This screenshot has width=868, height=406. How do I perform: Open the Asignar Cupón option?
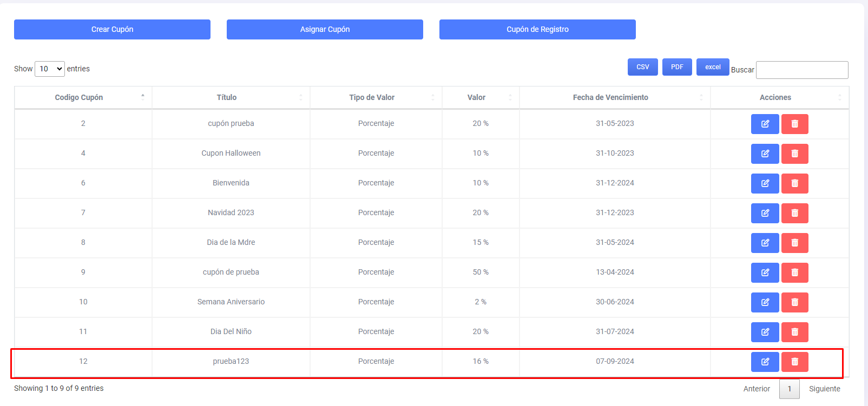coord(325,29)
